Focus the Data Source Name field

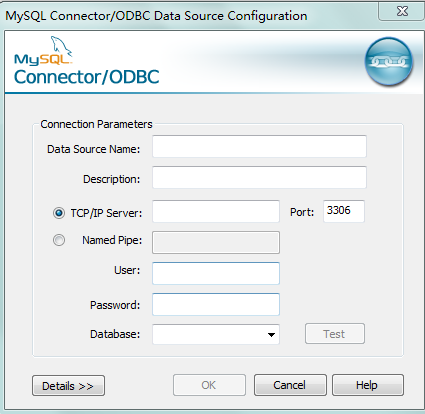coord(259,146)
